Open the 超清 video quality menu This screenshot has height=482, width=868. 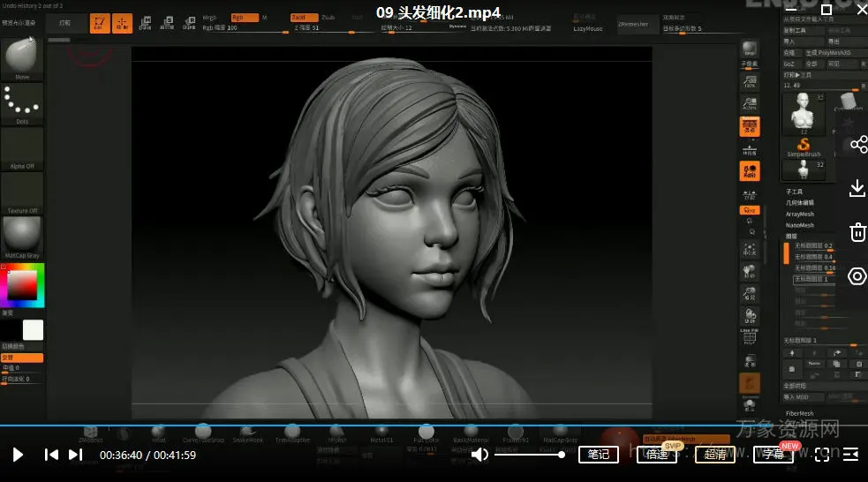click(714, 455)
